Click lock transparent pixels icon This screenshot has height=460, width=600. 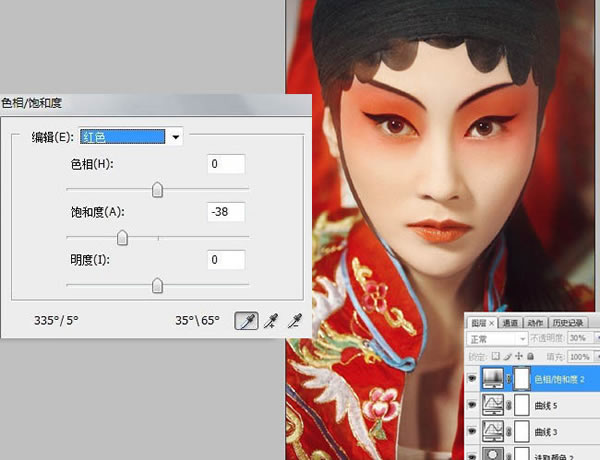pos(496,356)
